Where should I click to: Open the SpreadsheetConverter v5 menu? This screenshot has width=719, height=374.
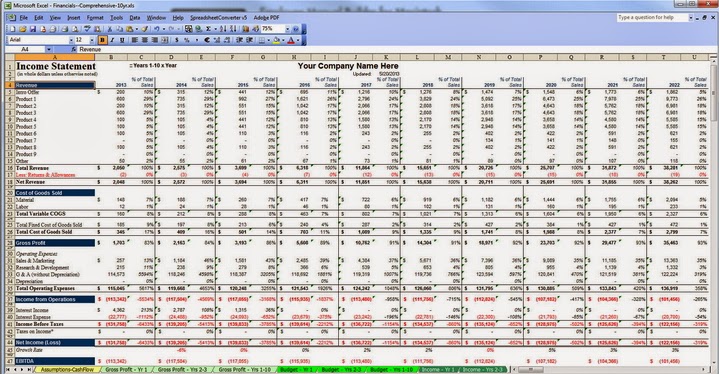218,18
